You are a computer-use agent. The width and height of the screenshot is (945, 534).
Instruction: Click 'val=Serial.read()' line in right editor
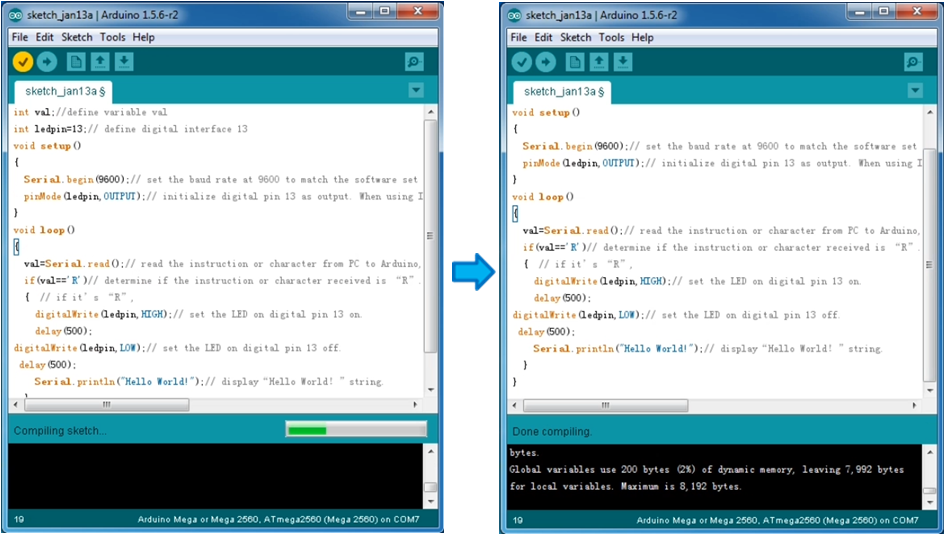tap(721, 230)
